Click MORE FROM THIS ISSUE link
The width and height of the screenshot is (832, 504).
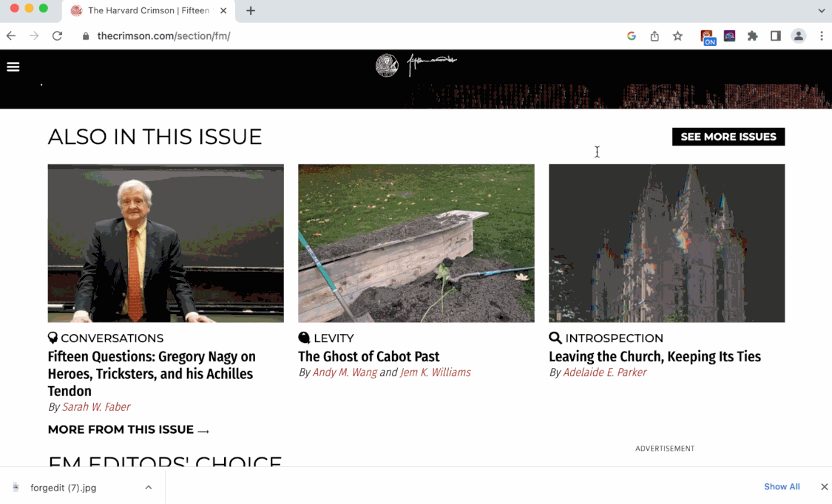click(128, 429)
